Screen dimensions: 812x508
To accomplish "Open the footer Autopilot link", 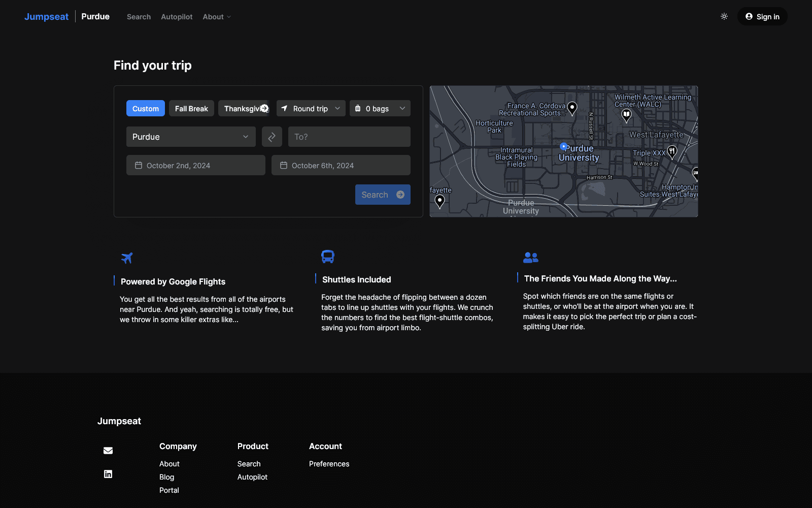I will [252, 477].
